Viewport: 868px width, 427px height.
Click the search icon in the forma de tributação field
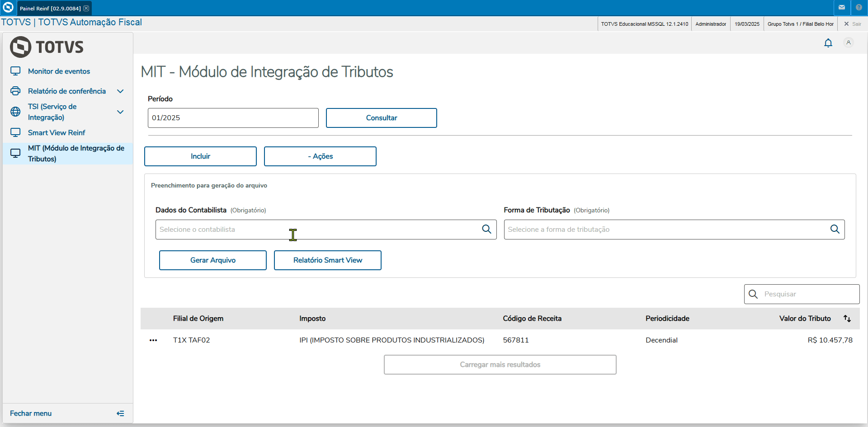pos(835,230)
